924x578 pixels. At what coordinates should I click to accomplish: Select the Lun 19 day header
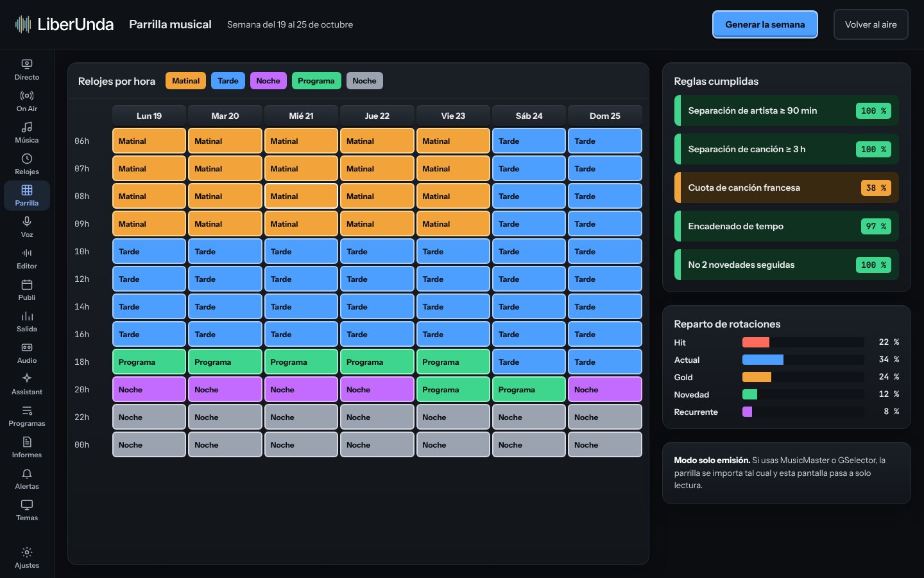click(x=149, y=116)
